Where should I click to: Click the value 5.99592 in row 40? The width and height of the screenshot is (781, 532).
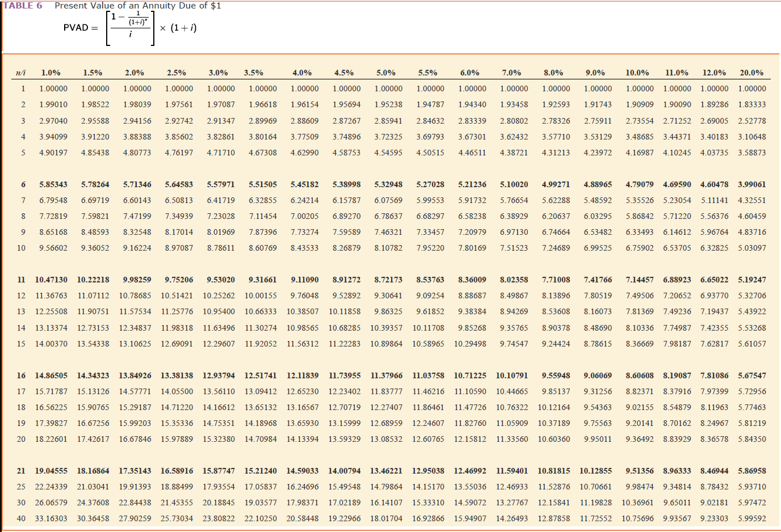coord(752,518)
